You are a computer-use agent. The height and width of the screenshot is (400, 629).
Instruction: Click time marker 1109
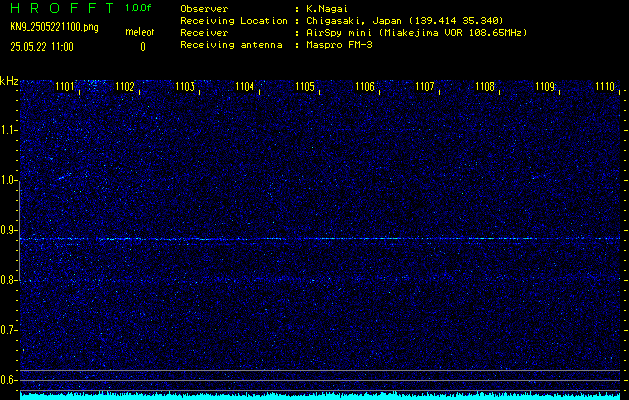pos(545,87)
